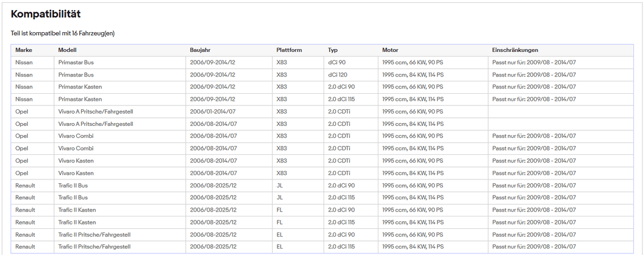
Task: Click 'Trafic II Kasten' in the 2.0 dCi 90 row
Action: [x=77, y=210]
